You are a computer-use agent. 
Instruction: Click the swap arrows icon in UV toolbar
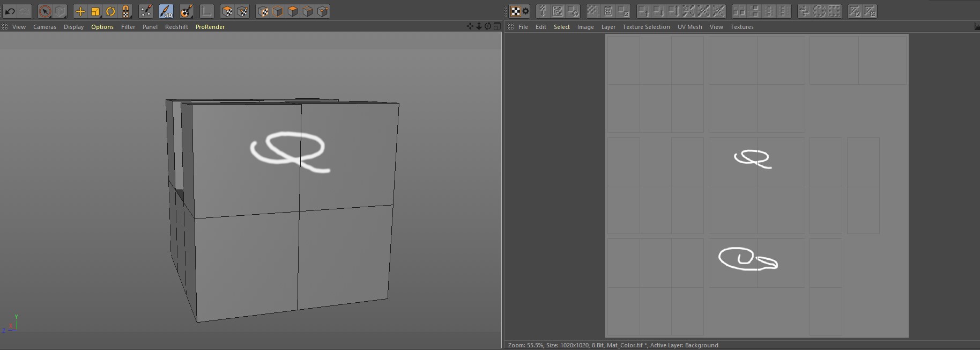[x=804, y=11]
